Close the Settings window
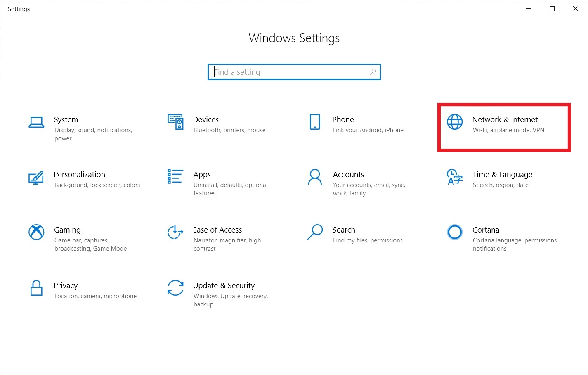588x375 pixels. [576, 9]
